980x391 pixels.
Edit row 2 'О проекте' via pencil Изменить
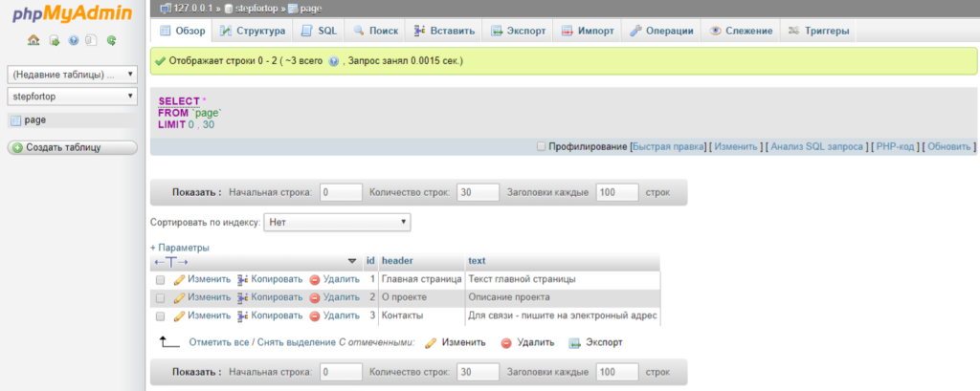202,297
